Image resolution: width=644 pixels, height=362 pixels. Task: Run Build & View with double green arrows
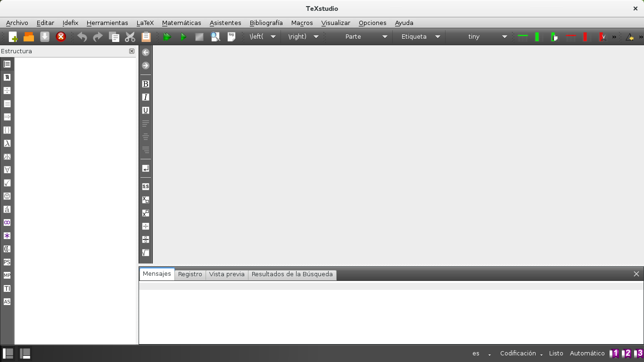tap(167, 37)
